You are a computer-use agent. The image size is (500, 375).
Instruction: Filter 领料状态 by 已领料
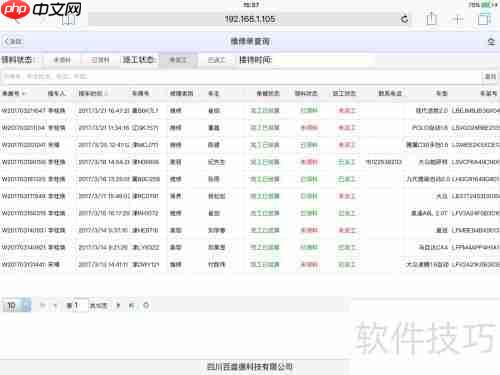click(100, 60)
